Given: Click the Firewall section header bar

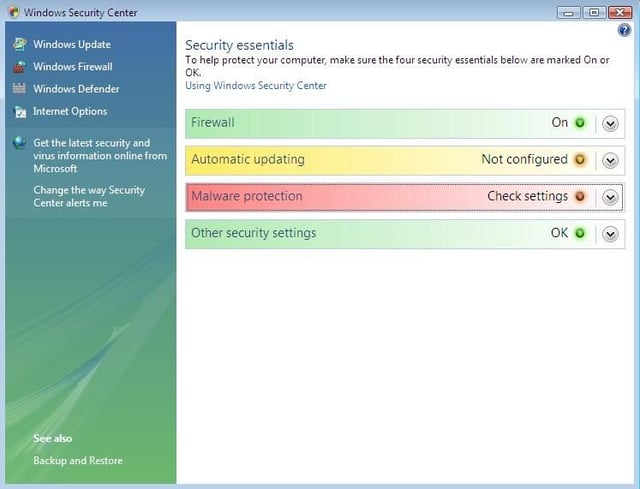Looking at the screenshot, I should (x=405, y=123).
